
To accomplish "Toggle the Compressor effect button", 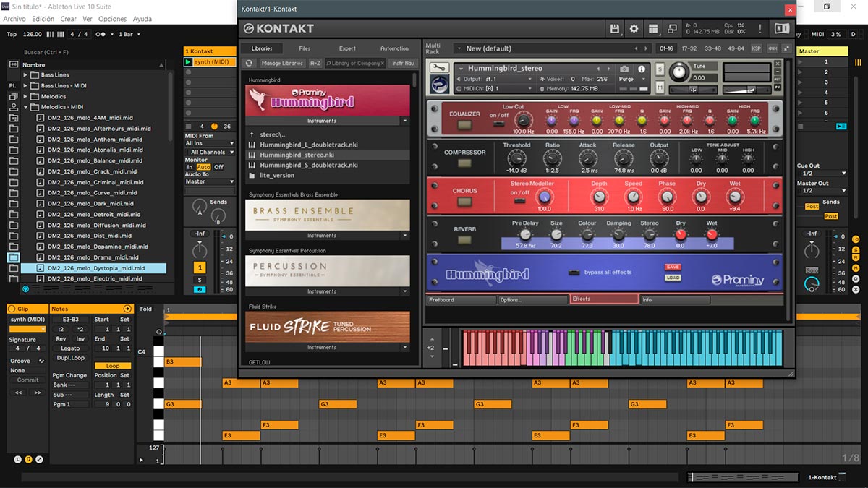I will click(465, 163).
